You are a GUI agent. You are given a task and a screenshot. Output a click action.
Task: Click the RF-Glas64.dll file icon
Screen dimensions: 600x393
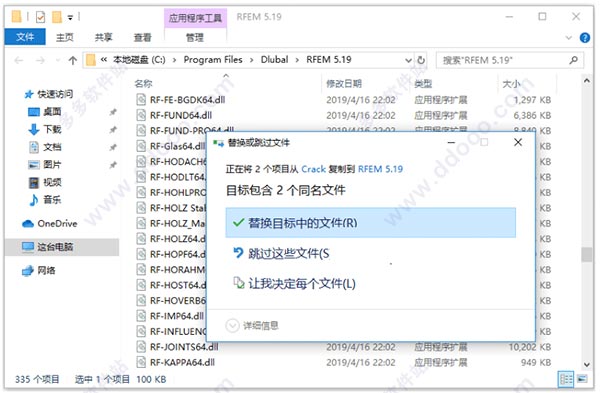pos(141,146)
